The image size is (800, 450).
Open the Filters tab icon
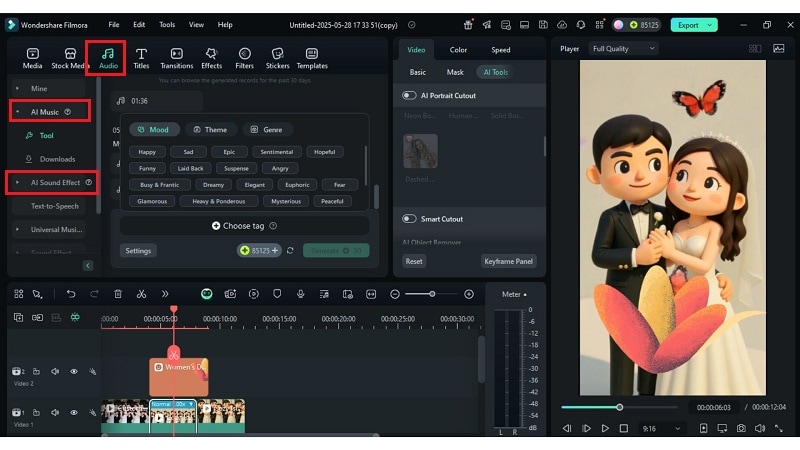244,54
